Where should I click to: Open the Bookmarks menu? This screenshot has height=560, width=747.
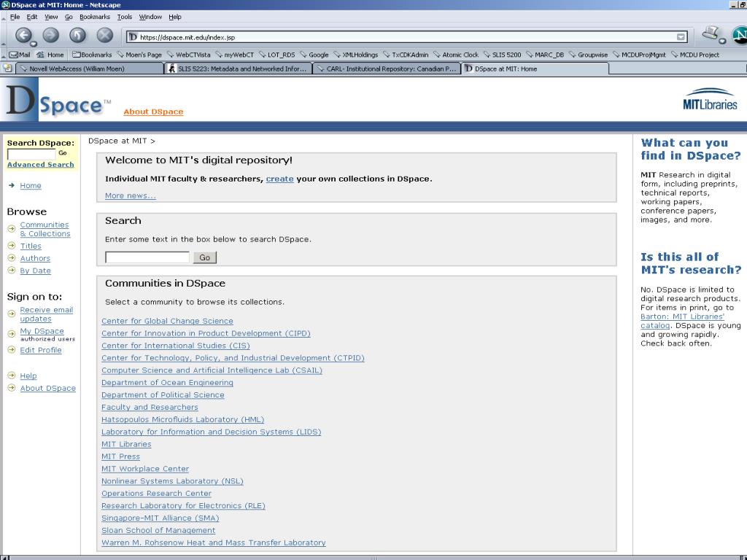[95, 17]
